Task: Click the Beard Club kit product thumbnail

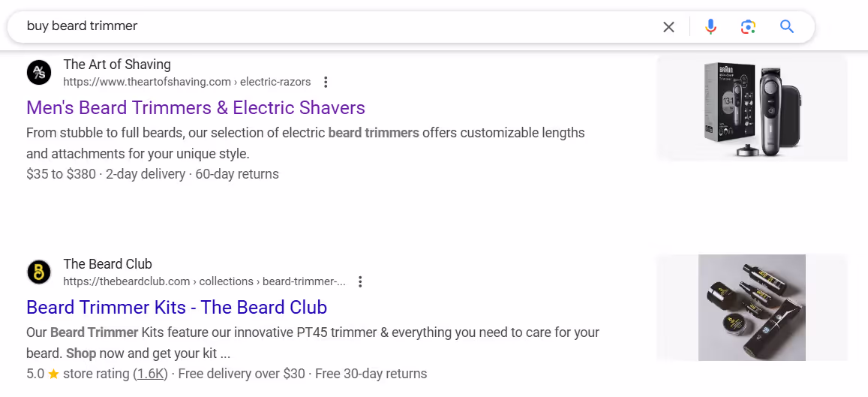Action: click(752, 308)
